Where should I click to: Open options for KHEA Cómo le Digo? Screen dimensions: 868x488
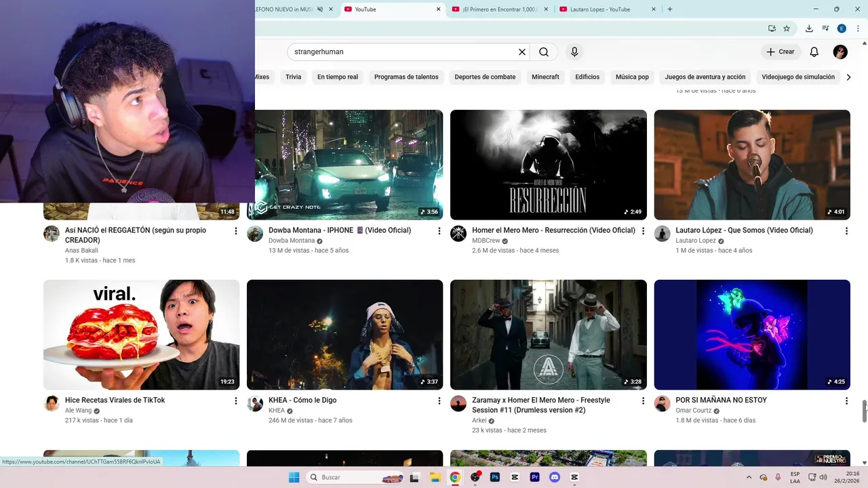click(x=439, y=401)
